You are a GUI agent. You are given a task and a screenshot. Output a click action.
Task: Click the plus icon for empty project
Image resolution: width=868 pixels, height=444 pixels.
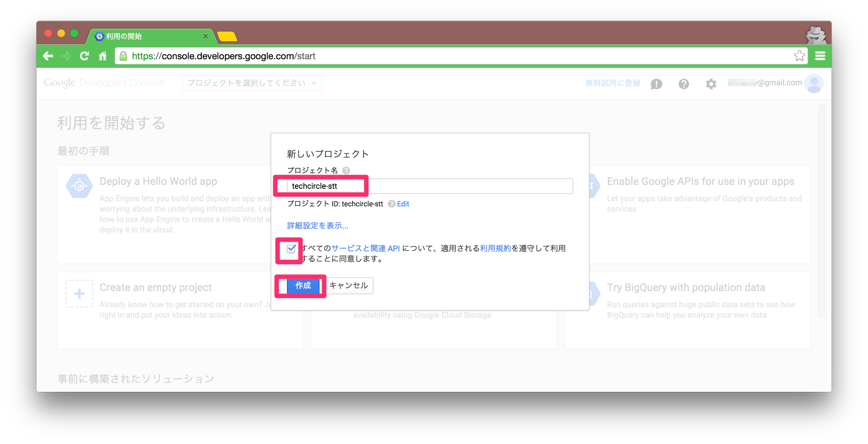pos(79,294)
